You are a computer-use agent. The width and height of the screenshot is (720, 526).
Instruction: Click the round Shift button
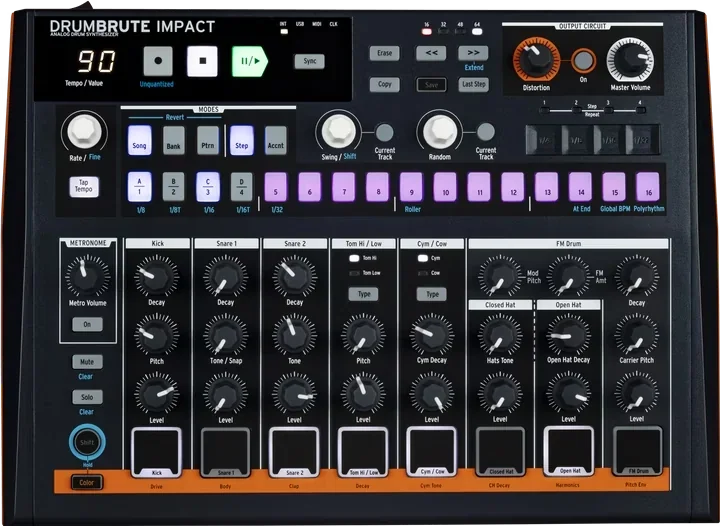point(87,442)
